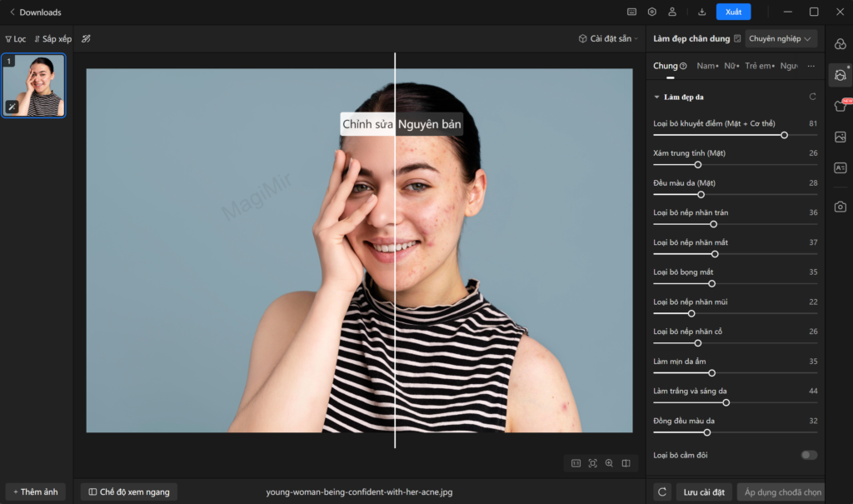Toggle Chế độ xem ngang at the bottom
The image size is (853, 504).
pos(128,492)
